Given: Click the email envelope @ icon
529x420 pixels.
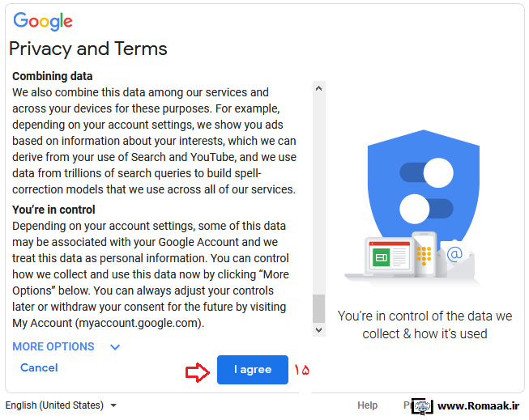Looking at the screenshot, I should (455, 258).
